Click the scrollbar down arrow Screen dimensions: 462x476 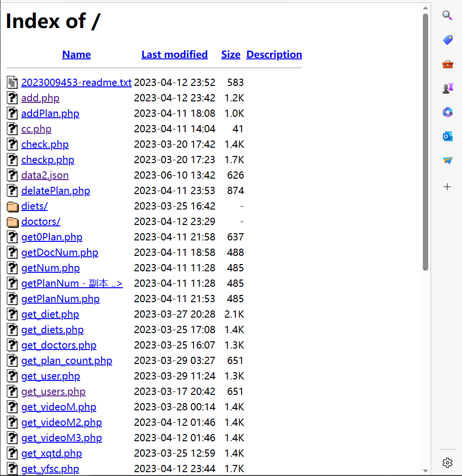(425, 471)
